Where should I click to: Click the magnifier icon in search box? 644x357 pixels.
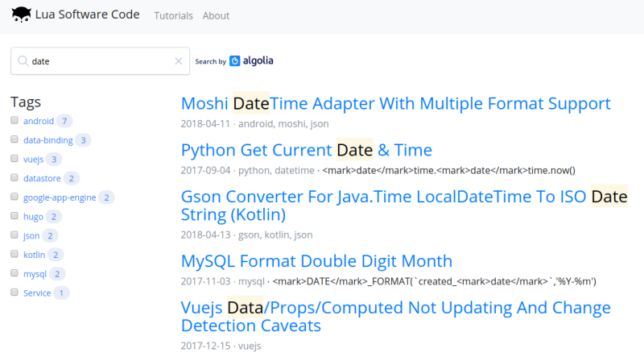[x=23, y=61]
